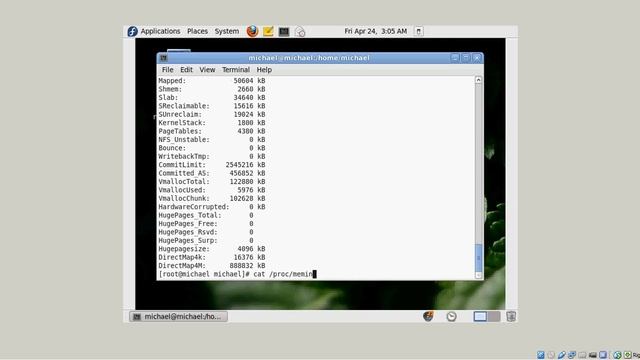Open the terminal Edit menu

(x=186, y=70)
